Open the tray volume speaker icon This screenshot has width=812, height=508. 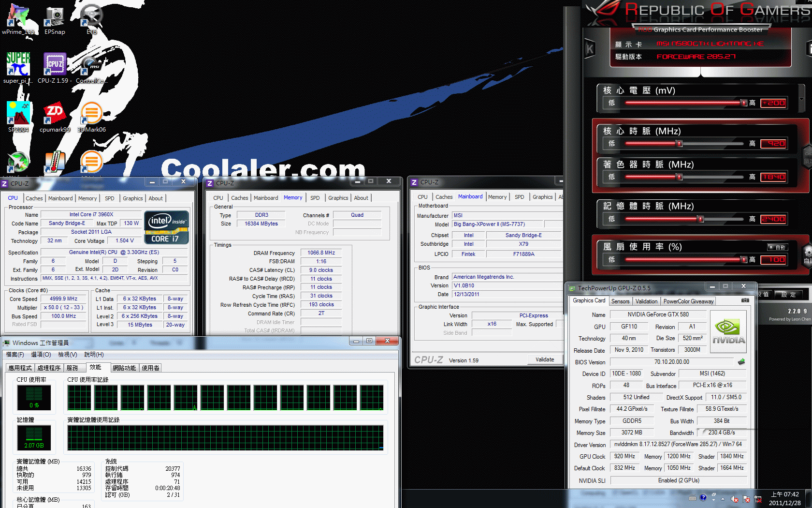[735, 499]
